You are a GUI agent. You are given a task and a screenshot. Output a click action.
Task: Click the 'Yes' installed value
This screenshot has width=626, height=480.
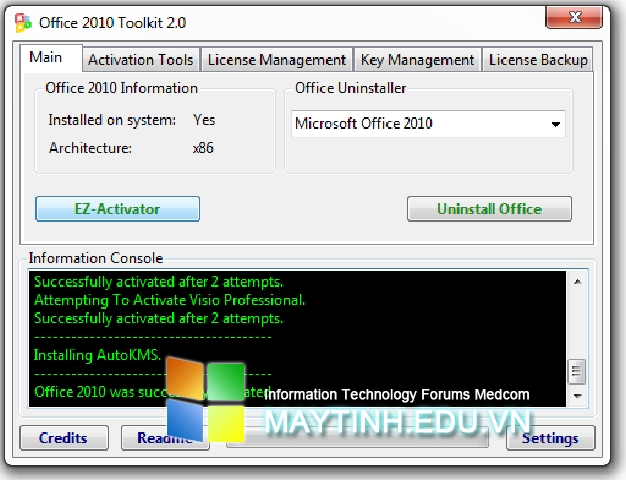click(204, 120)
